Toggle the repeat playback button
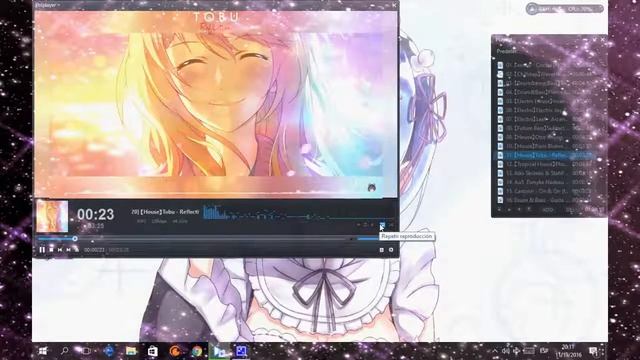 (x=382, y=225)
